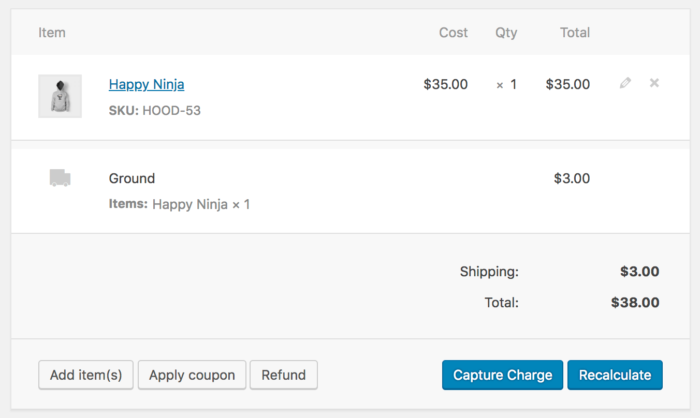The height and width of the screenshot is (418, 700).
Task: Click the Capture Charge button
Action: pyautogui.click(x=503, y=375)
